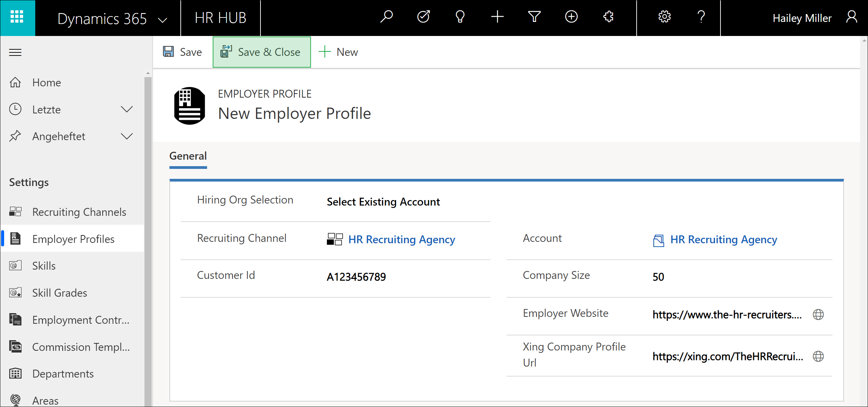
Task: Click the Skills sidebar icon
Action: point(15,266)
